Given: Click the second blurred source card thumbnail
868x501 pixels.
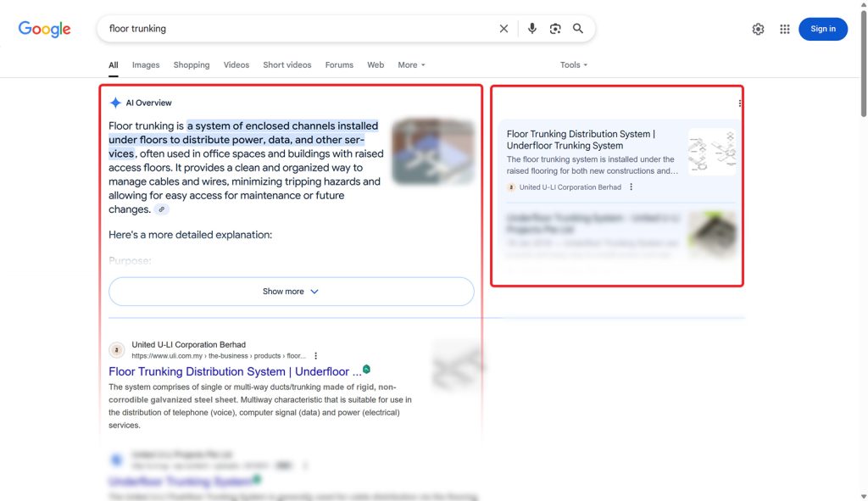Looking at the screenshot, I should click(712, 235).
